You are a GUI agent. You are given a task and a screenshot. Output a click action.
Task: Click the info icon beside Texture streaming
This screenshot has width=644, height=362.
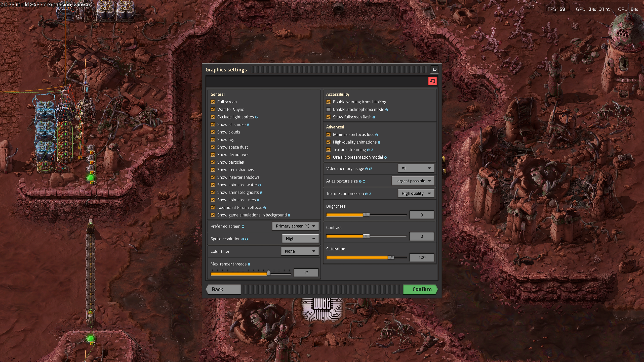point(369,150)
